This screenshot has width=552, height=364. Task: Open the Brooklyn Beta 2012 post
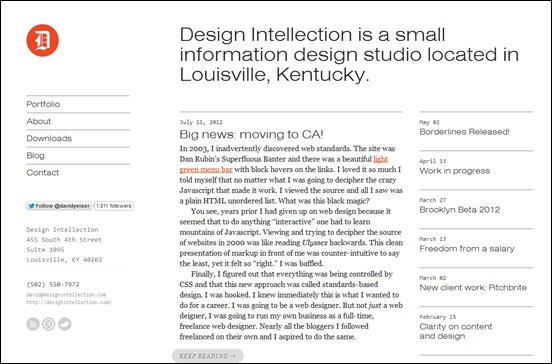pyautogui.click(x=459, y=210)
